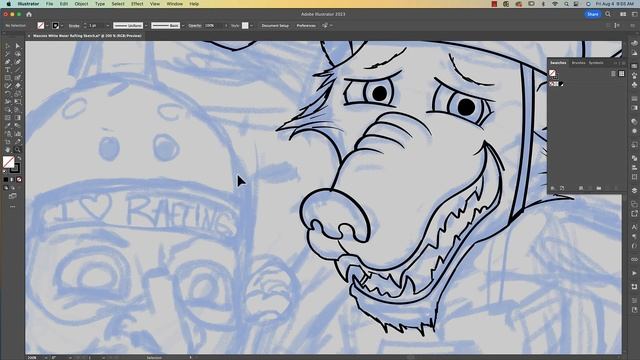This screenshot has width=640, height=360.
Task: Click Change Screen Mode icon
Action: coord(13,196)
